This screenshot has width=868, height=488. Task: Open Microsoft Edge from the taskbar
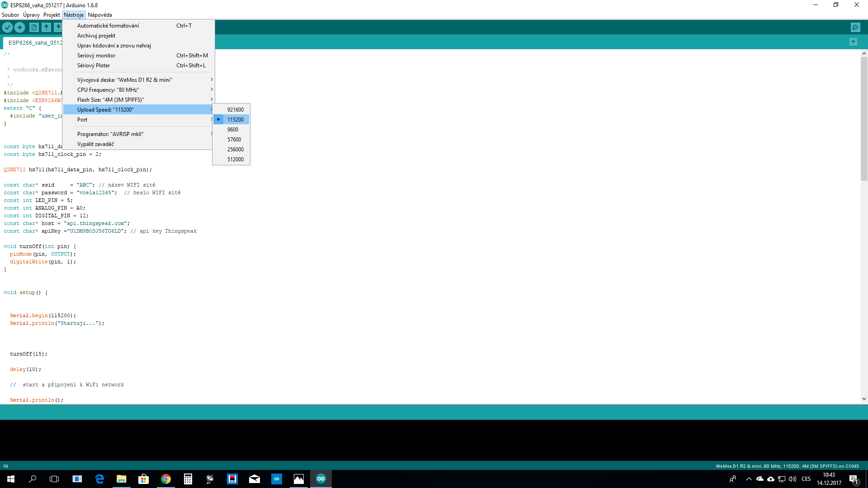point(99,479)
